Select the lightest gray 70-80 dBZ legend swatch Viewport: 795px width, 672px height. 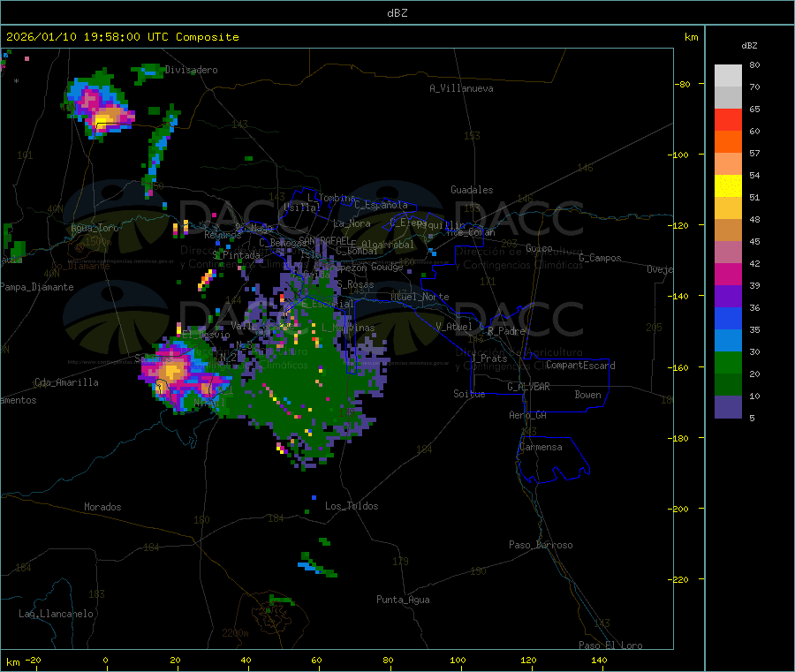click(728, 76)
